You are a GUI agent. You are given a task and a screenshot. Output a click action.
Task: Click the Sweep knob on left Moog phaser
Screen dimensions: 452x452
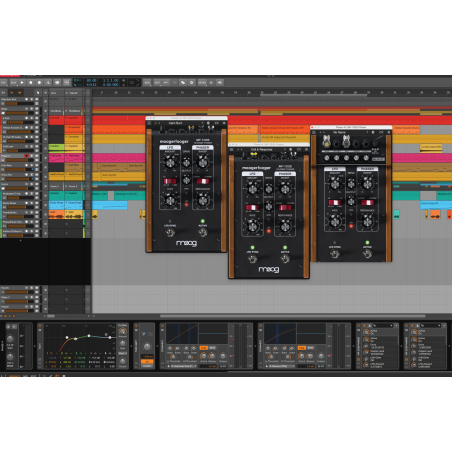click(203, 162)
